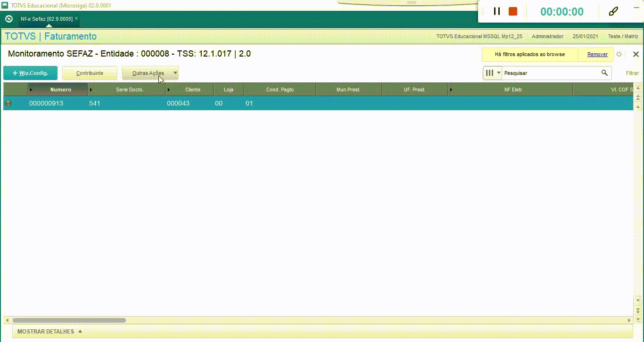Click the Wiz.Config. button
The image size is (644, 342).
coord(30,73)
